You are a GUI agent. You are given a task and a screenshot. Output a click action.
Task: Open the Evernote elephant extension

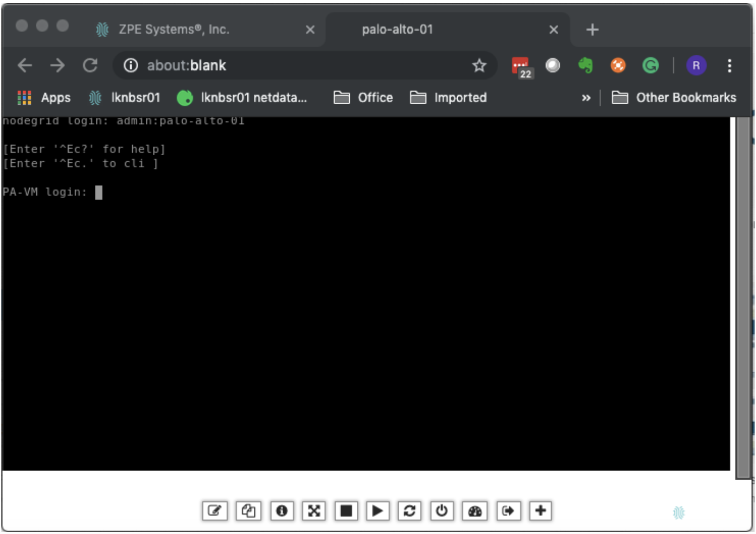click(x=586, y=65)
